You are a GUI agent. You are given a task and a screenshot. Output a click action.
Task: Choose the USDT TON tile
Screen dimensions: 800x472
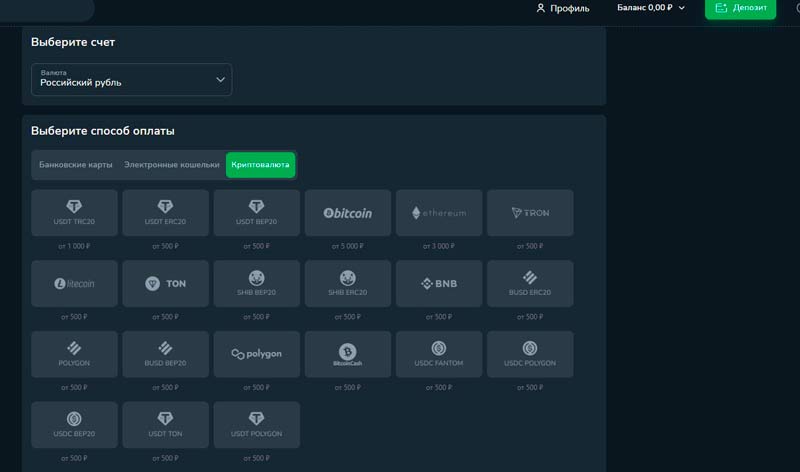[x=165, y=425]
